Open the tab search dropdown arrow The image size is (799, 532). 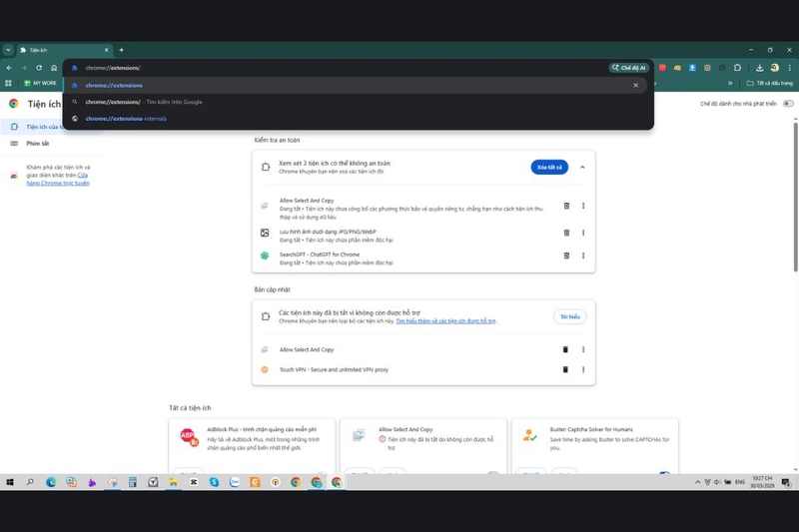tap(8, 50)
